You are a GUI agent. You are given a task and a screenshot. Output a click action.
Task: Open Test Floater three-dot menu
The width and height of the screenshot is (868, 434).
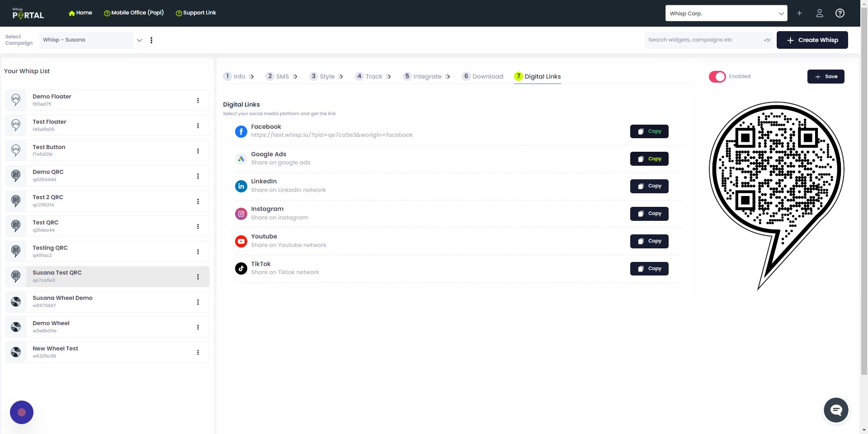198,126
